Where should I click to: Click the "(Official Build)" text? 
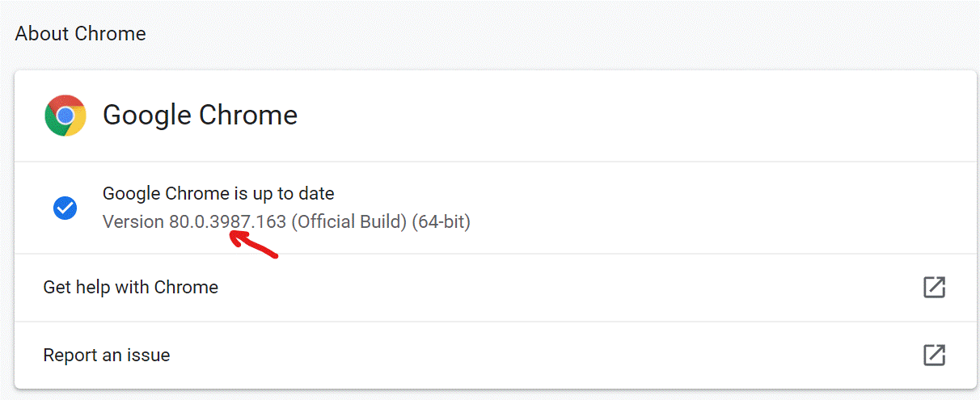click(348, 221)
